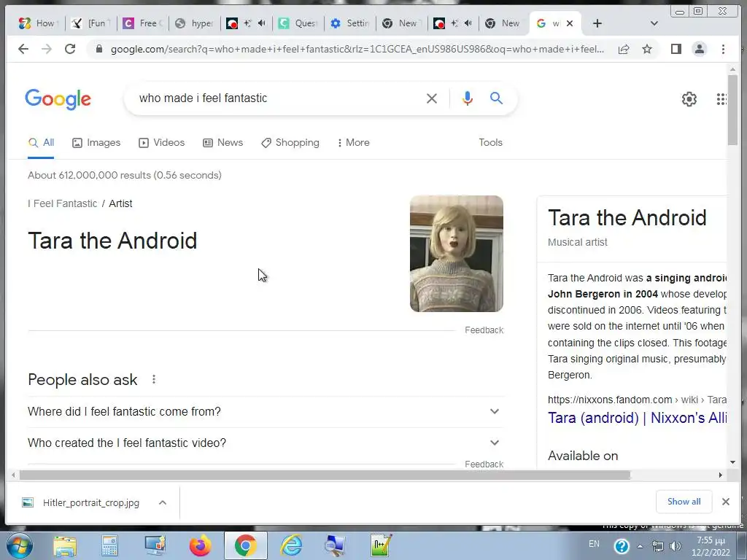Submit search with magnifier icon
The width and height of the screenshot is (747, 560).
tap(496, 98)
